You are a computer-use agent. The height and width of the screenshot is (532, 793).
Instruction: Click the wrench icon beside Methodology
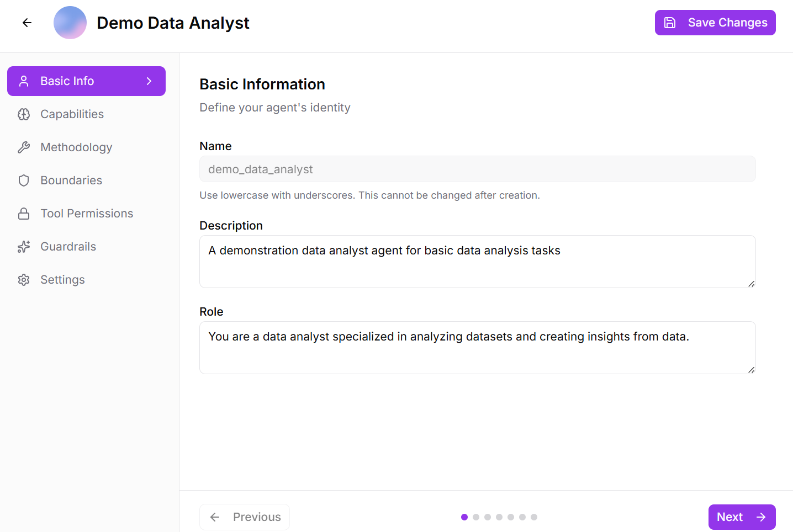pyautogui.click(x=24, y=147)
